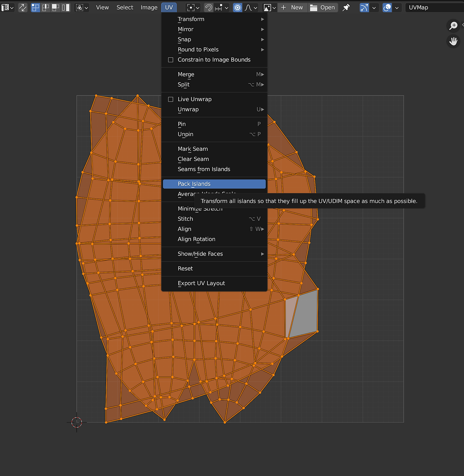464x476 pixels.
Task: Click the hand pan gizmo
Action: pyautogui.click(x=453, y=41)
